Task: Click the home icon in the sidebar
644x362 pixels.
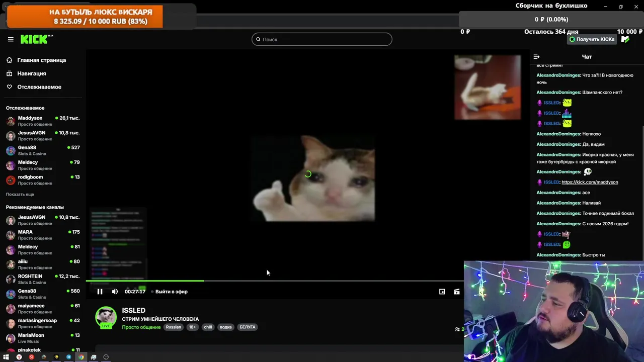Action: pyautogui.click(x=9, y=60)
